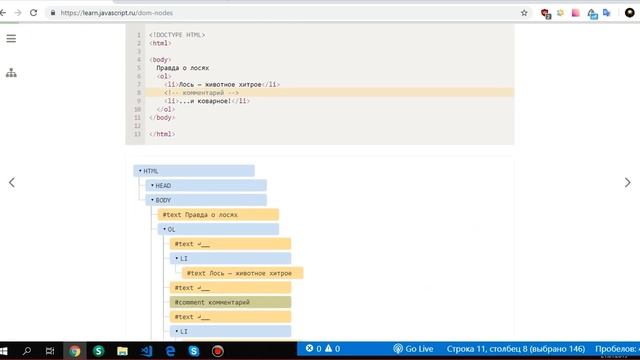640x360 pixels.
Task: Open File Explorer from the taskbar
Action: [x=122, y=351]
